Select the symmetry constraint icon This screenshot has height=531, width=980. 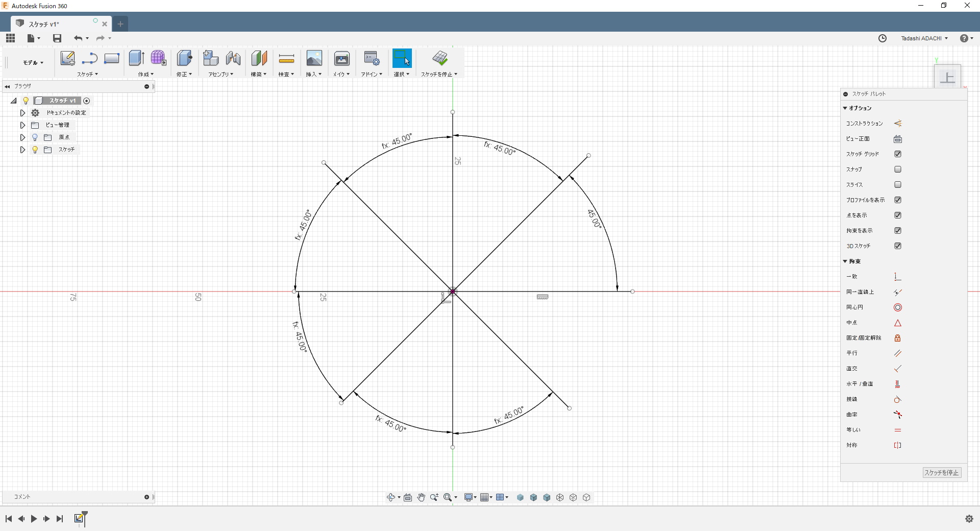click(x=897, y=445)
